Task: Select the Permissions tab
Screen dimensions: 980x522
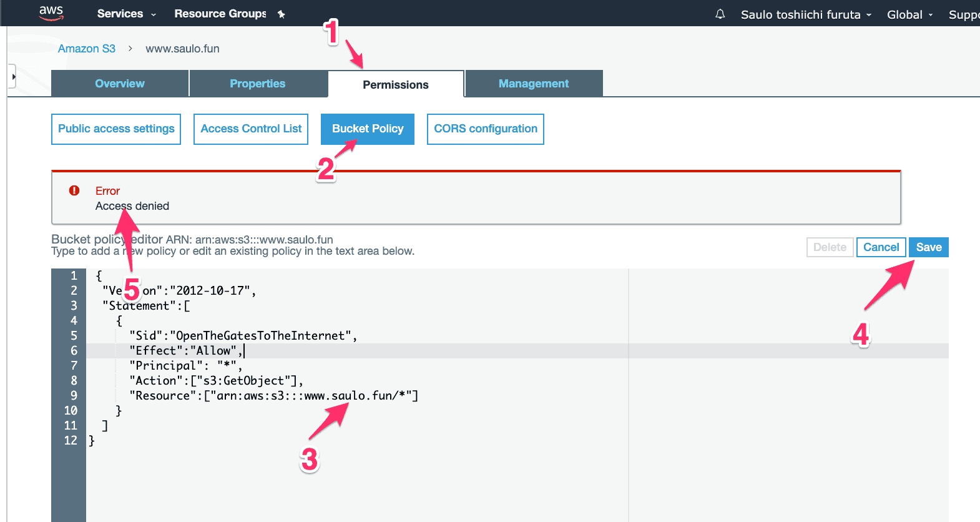Action: pyautogui.click(x=396, y=84)
